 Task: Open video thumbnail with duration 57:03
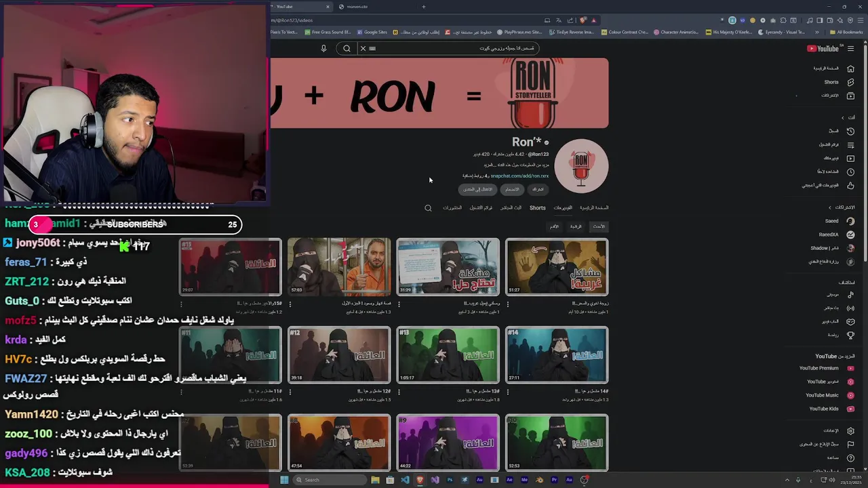pyautogui.click(x=339, y=267)
